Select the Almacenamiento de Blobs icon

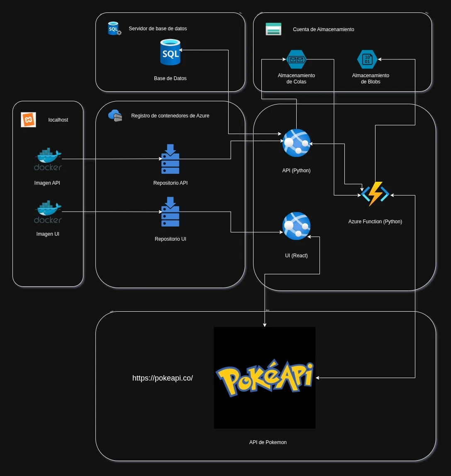click(367, 59)
